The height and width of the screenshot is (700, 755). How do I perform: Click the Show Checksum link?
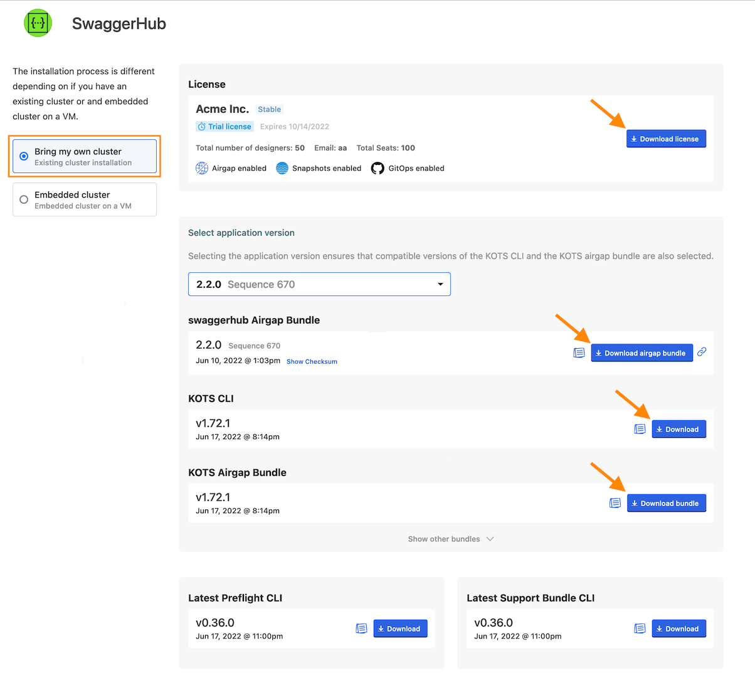(x=312, y=362)
